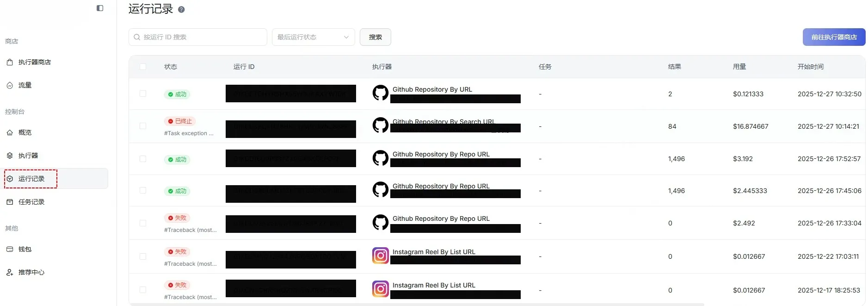Open 任务记录 in the sidebar
This screenshot has height=306, width=868.
point(31,202)
